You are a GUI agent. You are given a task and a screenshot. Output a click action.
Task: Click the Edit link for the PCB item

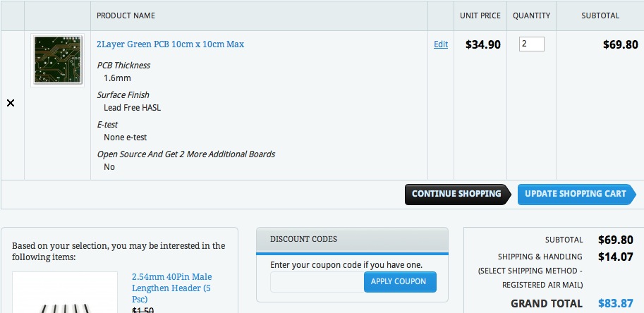441,44
